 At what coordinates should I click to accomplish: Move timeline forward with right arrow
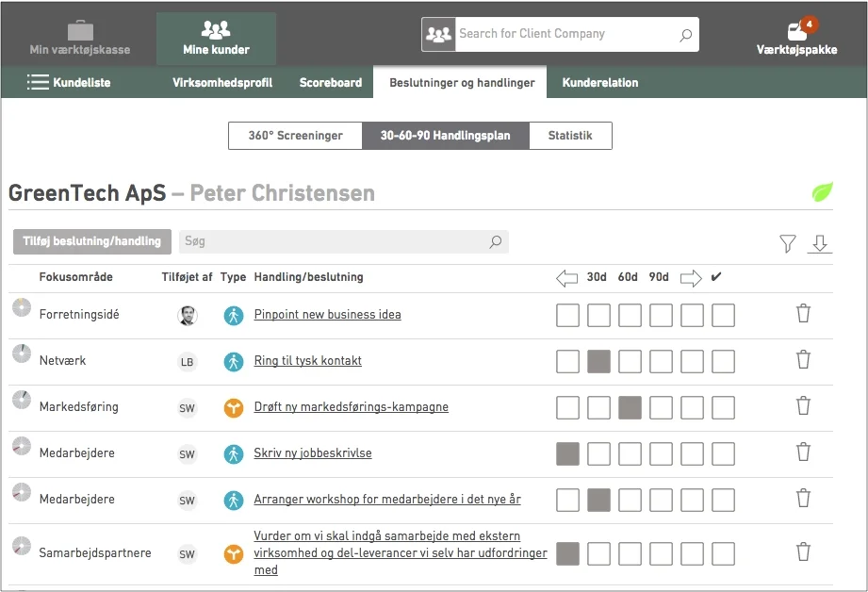(x=691, y=277)
